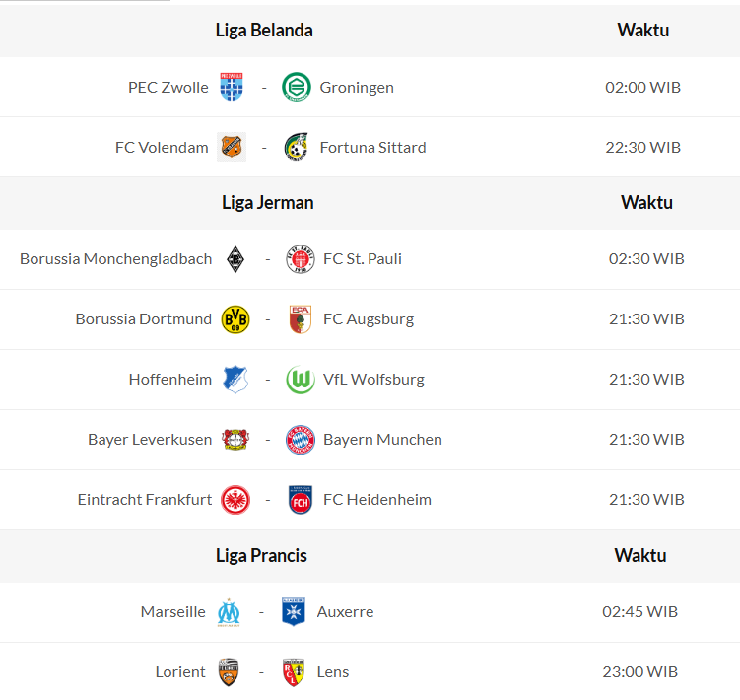Click the Bayer Leverkusen team name
Viewport: 740px width, 700px height.
[150, 440]
